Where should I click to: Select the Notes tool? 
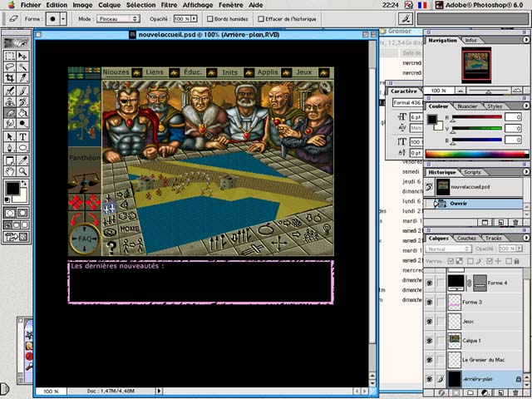(x=10, y=160)
